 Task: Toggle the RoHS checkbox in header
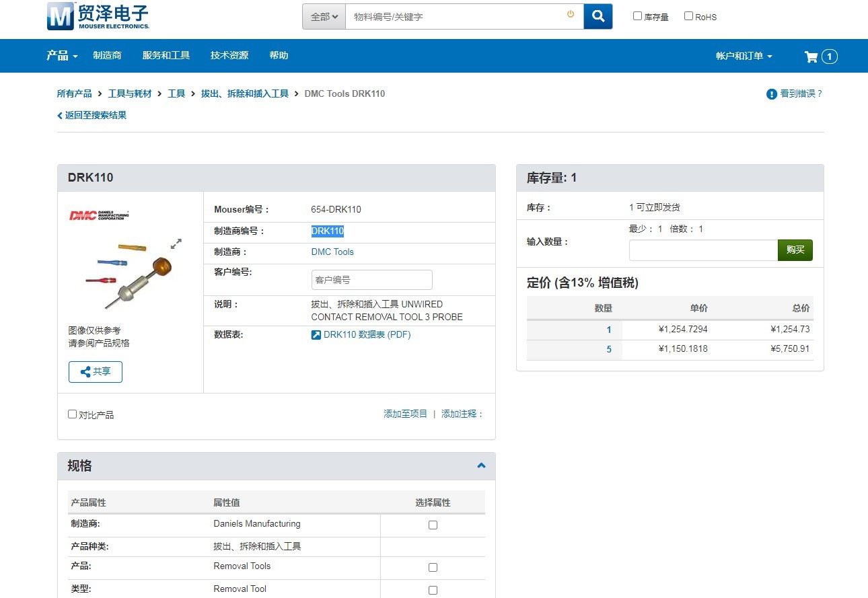click(688, 16)
